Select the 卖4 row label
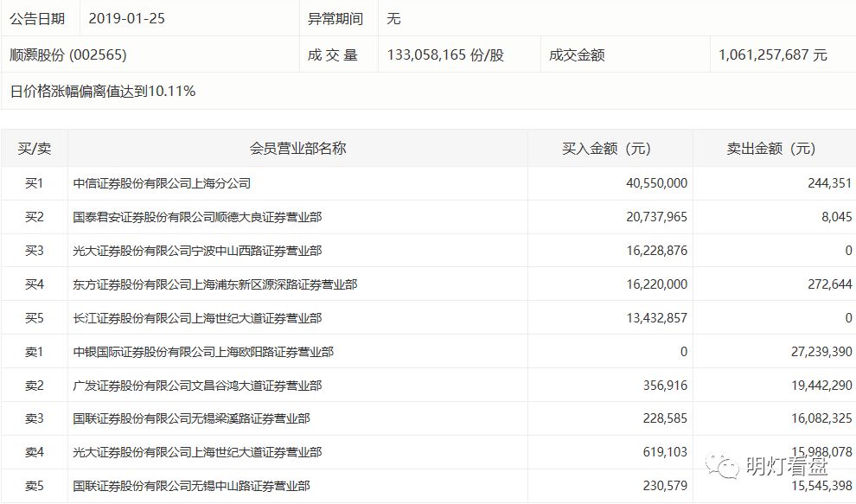 point(34,453)
